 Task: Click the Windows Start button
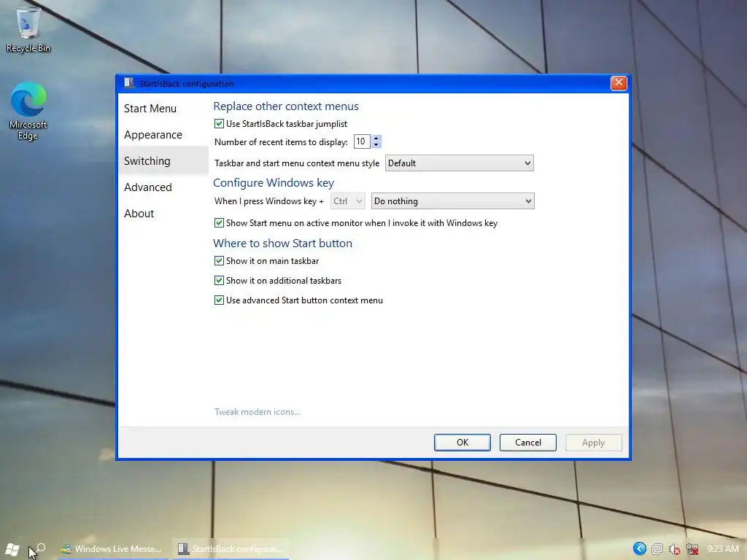tap(12, 550)
